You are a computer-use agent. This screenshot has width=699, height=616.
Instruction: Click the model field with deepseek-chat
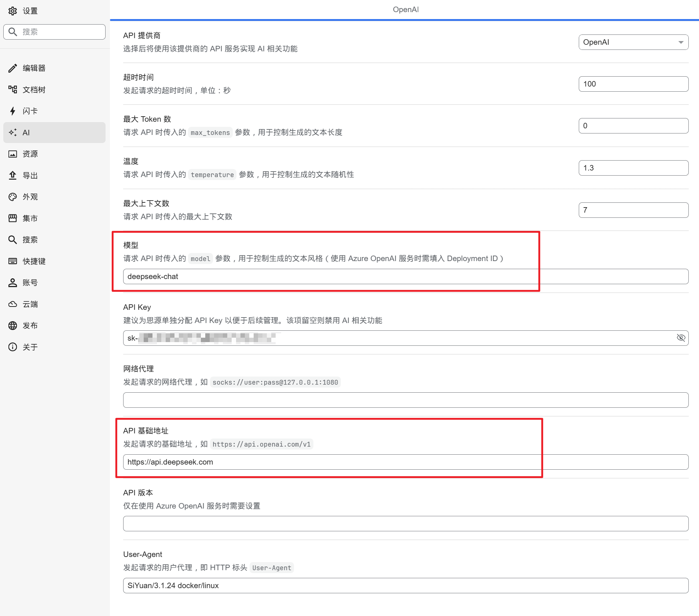tap(406, 276)
